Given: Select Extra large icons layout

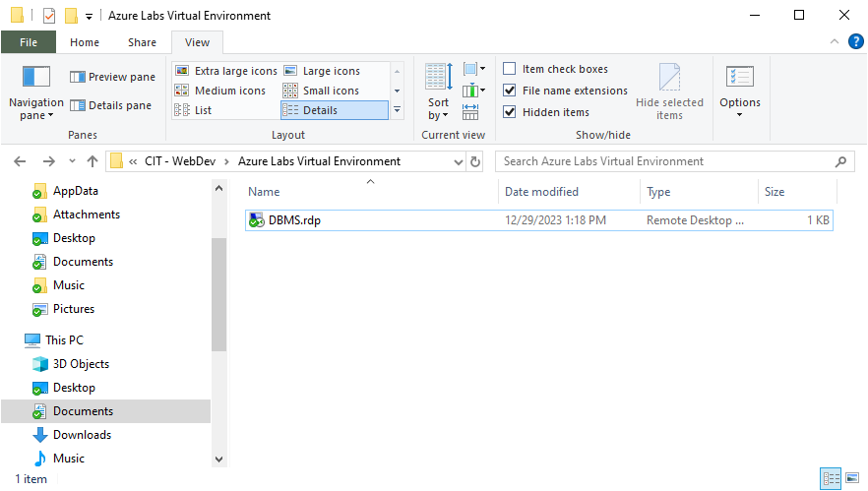Looking at the screenshot, I should [226, 71].
